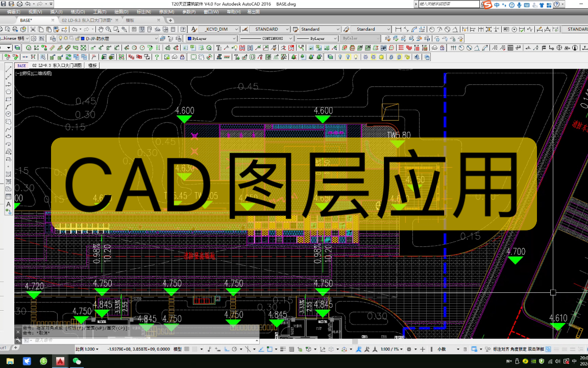Click the 模型 button at the bottom
The width and height of the screenshot is (588, 368).
point(177,348)
